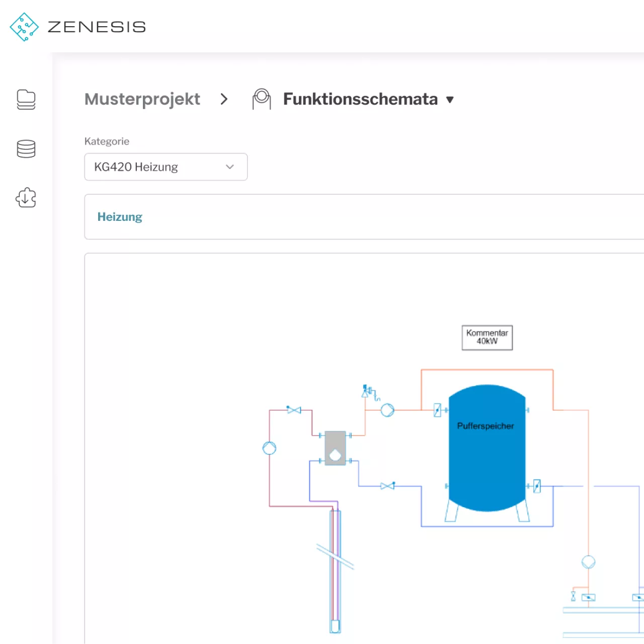Screen dimensions: 644x644
Task: Go to Musterprojekt breadcrumb
Action: [x=142, y=99]
